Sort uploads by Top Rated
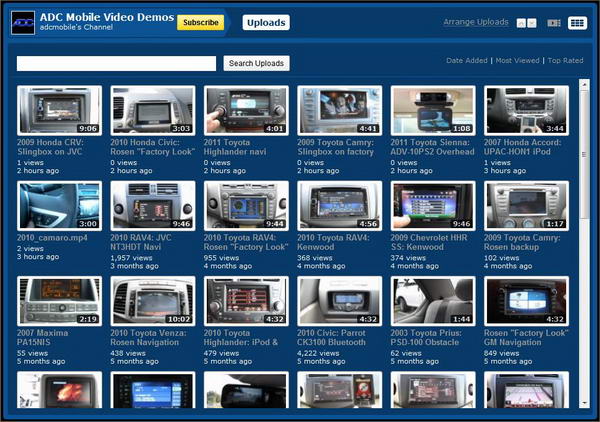The image size is (600, 422). click(x=565, y=60)
